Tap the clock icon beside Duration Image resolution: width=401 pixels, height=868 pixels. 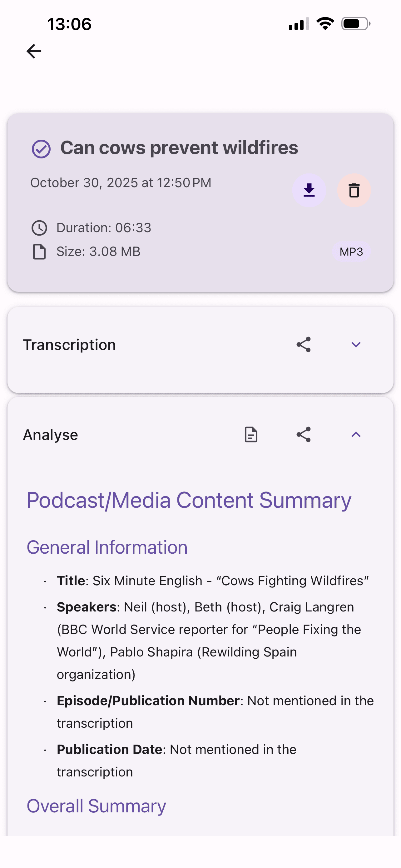pyautogui.click(x=39, y=228)
